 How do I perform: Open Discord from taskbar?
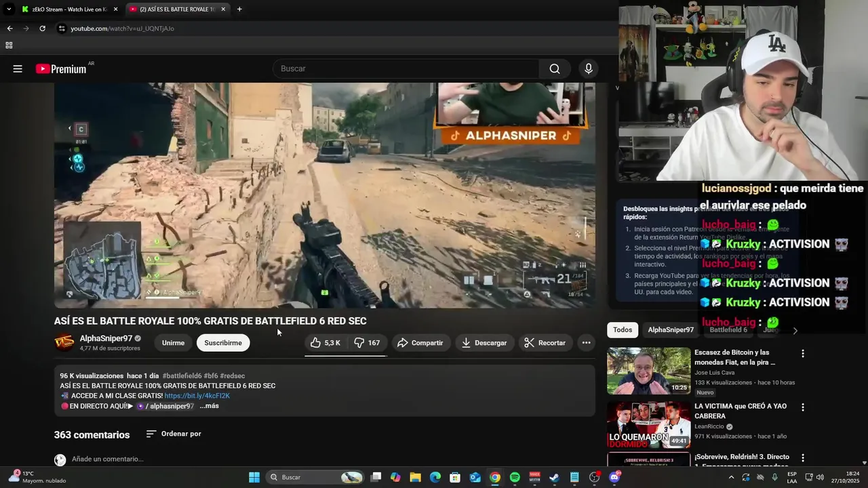pyautogui.click(x=615, y=477)
